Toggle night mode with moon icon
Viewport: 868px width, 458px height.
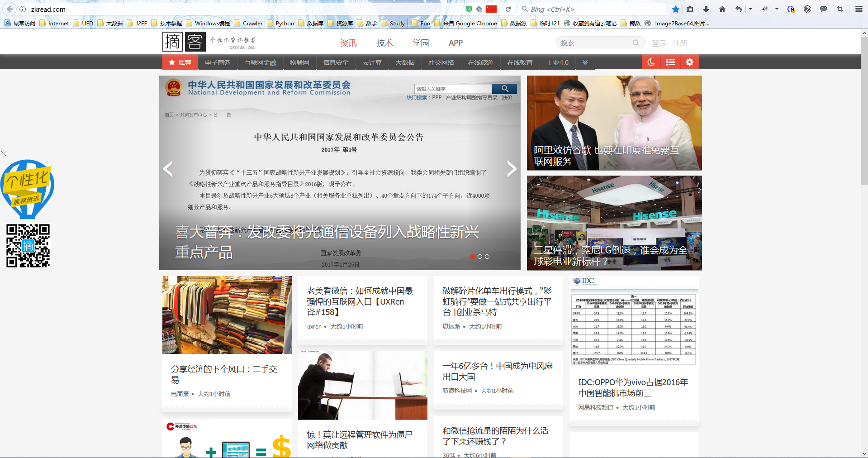651,62
